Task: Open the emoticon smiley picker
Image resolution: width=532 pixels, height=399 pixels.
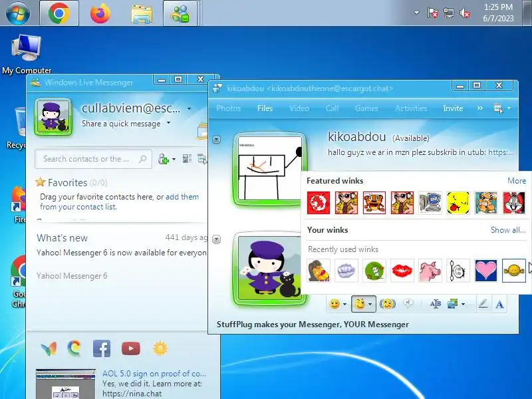Action: coord(334,304)
